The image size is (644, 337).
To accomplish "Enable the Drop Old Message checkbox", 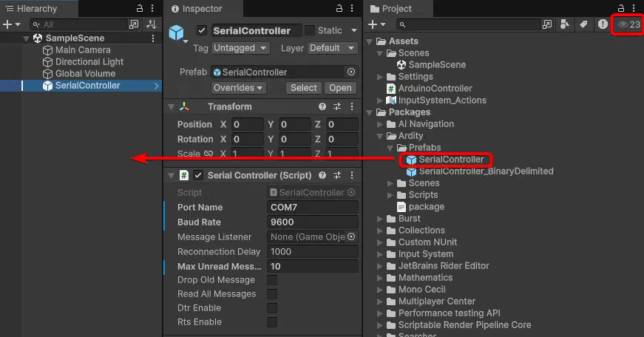I will tap(272, 280).
